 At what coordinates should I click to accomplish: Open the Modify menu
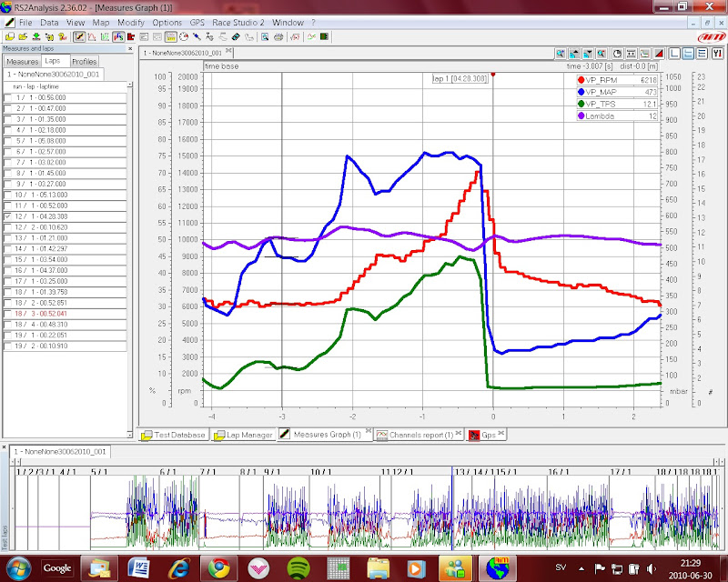click(131, 22)
